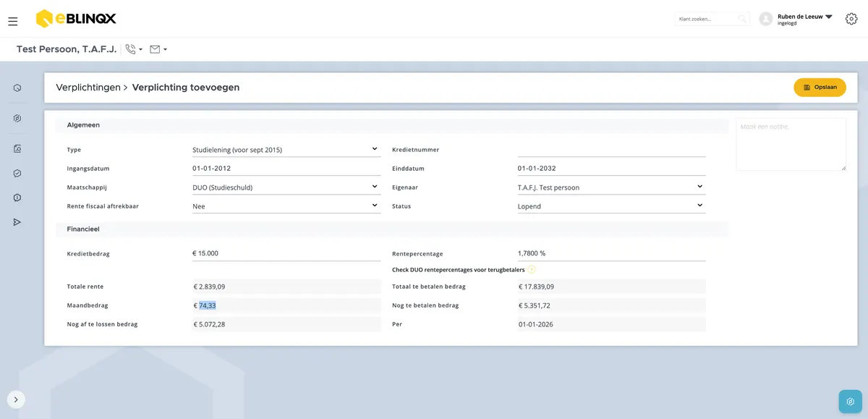This screenshot has width=868, height=419.
Task: Click the teal widget icon bottom-right
Action: (851, 402)
